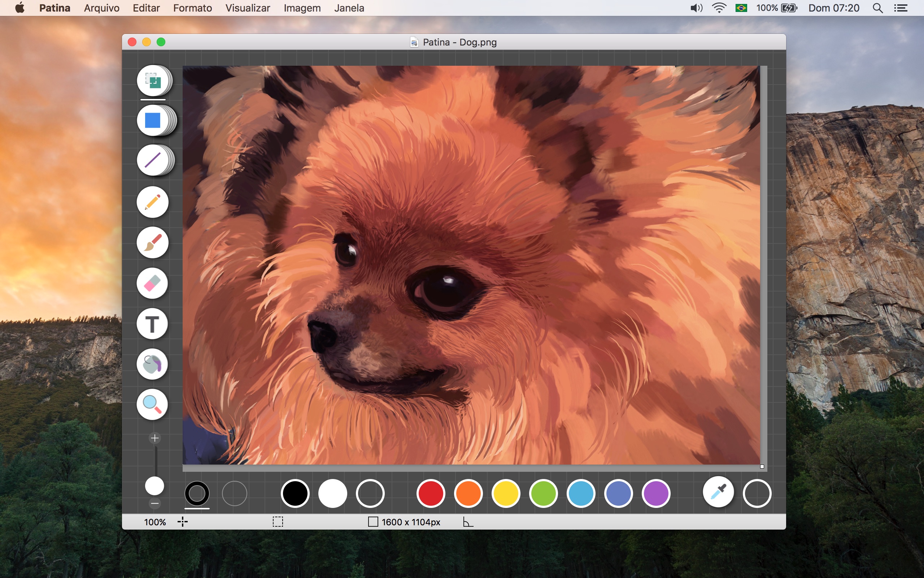Viewport: 924px width, 578px height.
Task: Choose the green color swatch
Action: point(543,493)
